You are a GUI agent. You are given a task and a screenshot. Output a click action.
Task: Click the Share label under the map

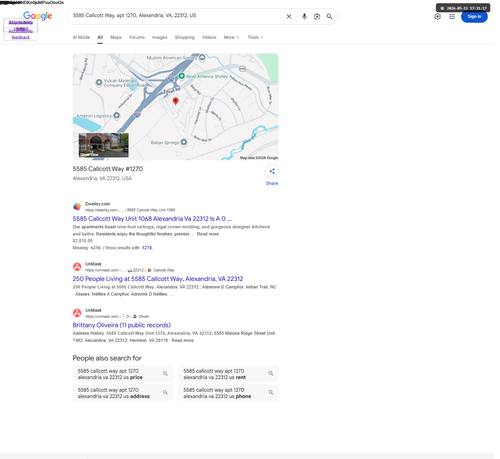coord(272,183)
